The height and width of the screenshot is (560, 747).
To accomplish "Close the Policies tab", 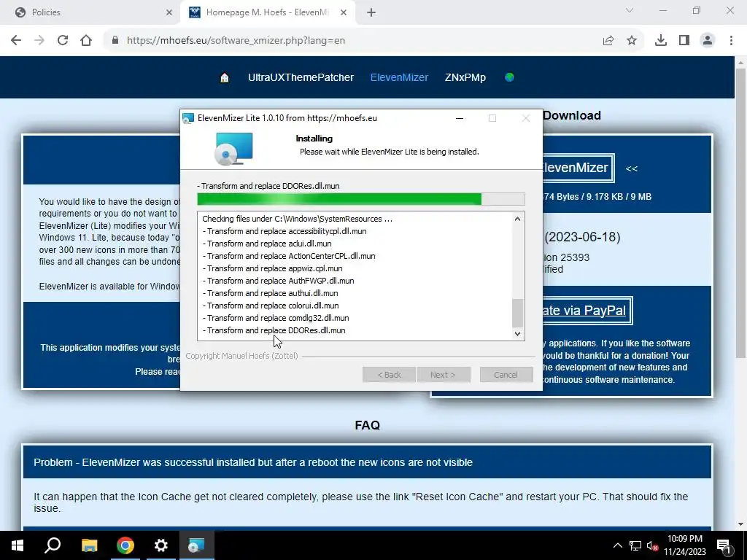I will click(x=169, y=12).
